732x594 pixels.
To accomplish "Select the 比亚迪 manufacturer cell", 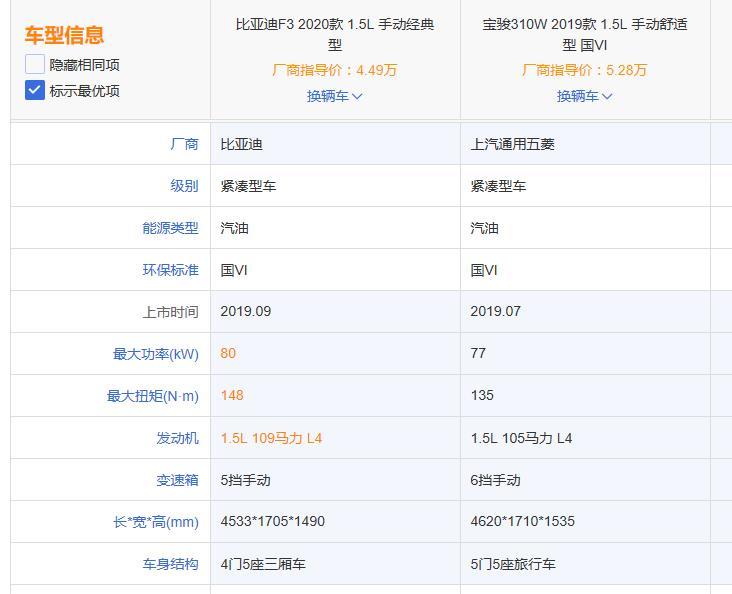I will 335,144.
